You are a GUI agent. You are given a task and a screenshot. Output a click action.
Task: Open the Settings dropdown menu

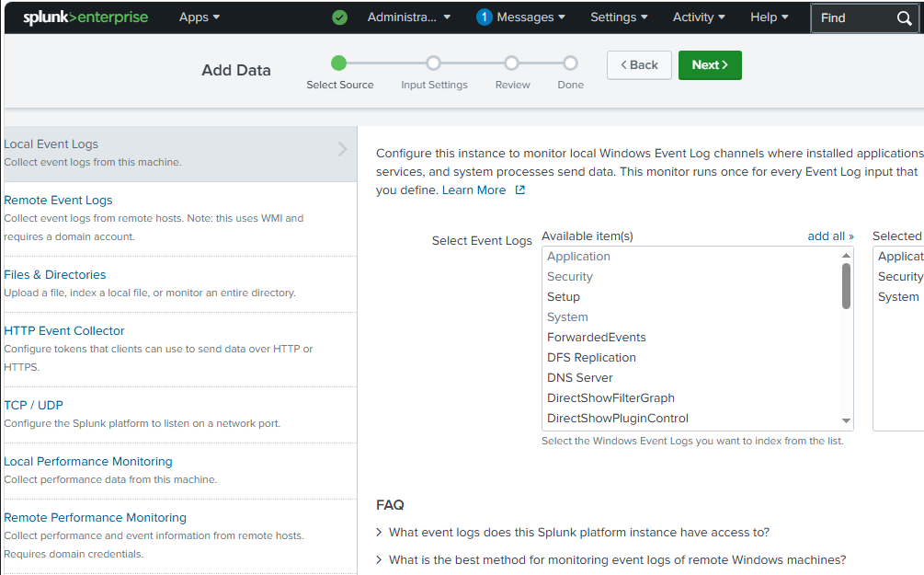pyautogui.click(x=619, y=17)
